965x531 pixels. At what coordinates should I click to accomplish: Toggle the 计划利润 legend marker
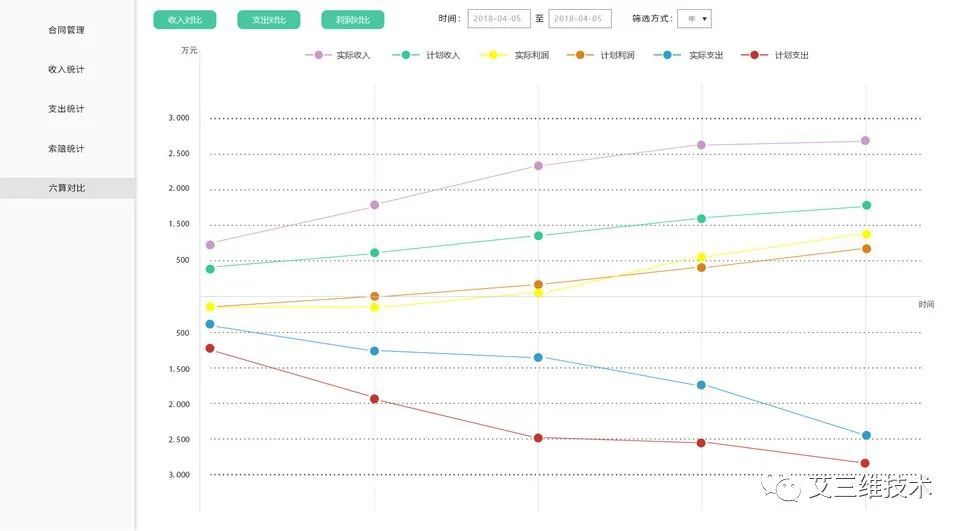click(579, 55)
